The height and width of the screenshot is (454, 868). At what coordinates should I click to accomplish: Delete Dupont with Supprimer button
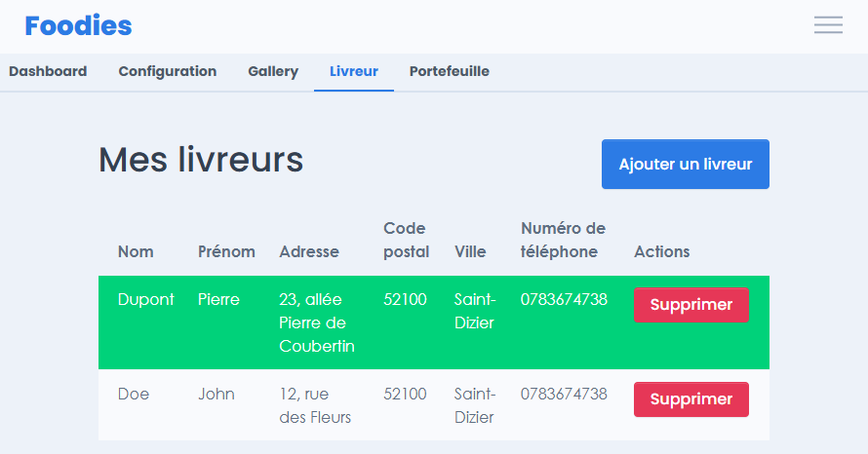coord(690,305)
